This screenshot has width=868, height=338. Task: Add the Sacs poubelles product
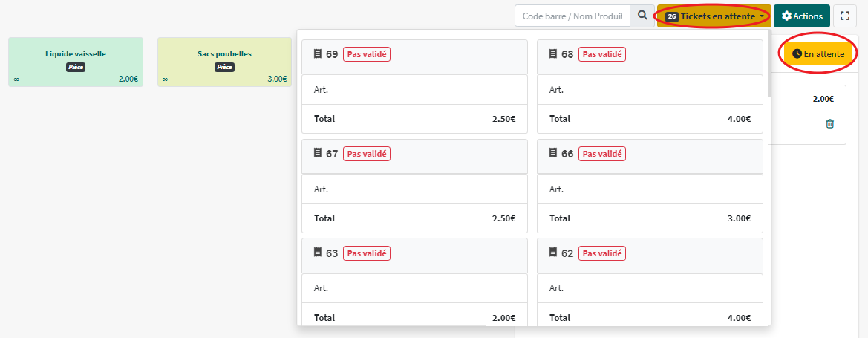tap(224, 62)
